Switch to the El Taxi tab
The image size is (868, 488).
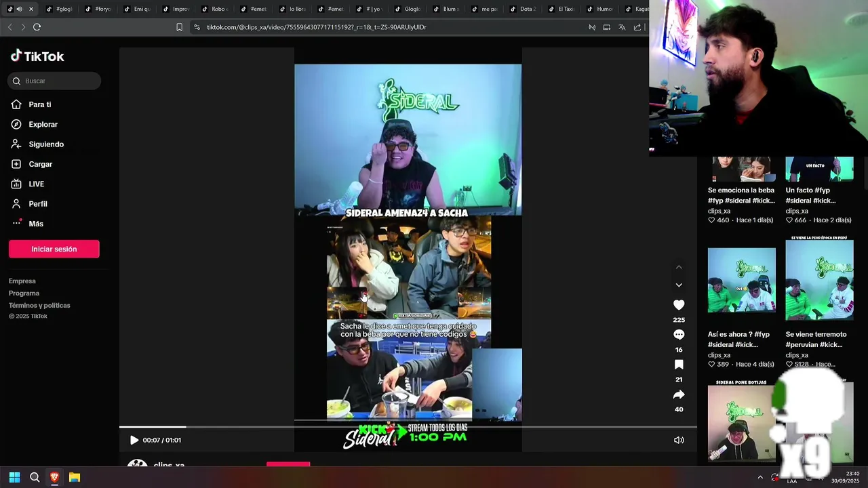[x=563, y=9]
